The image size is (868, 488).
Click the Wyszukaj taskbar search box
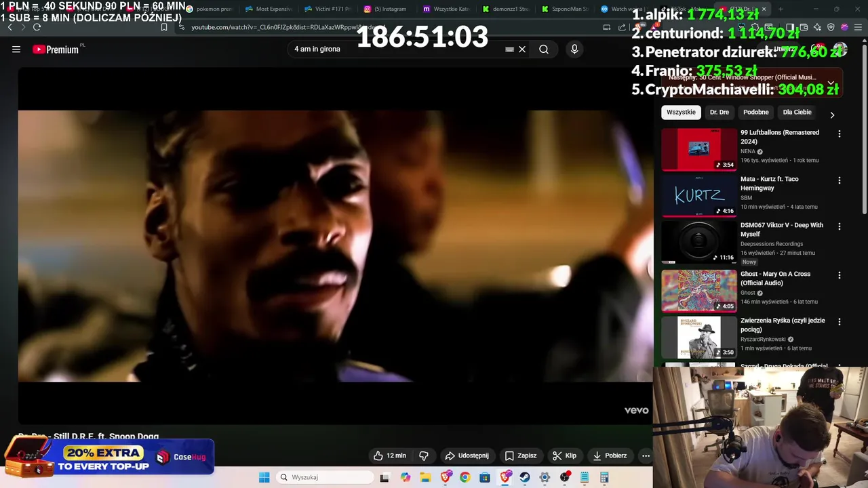325,477
